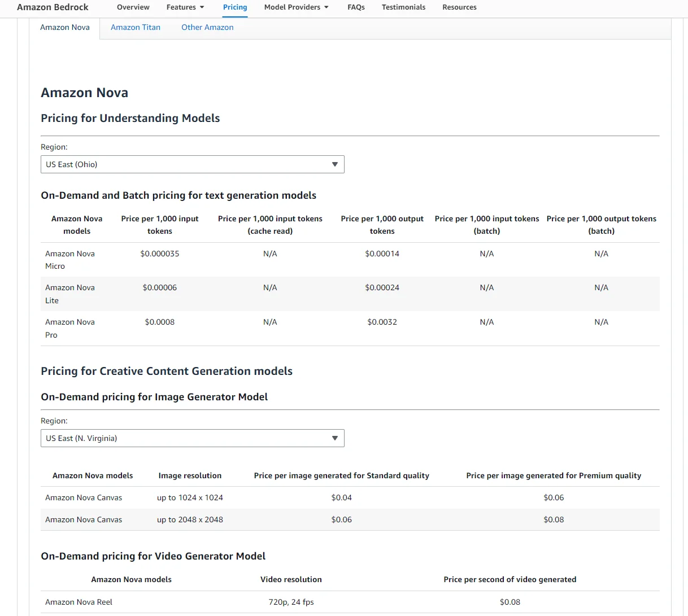Click the Amazon Nova Micro row label

click(70, 260)
